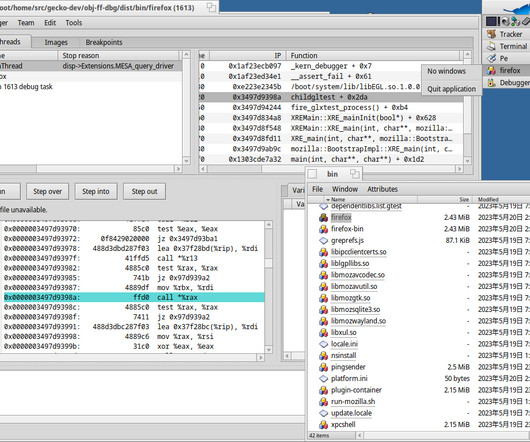
Task: Click the platform.ini file icon
Action: tap(323, 378)
